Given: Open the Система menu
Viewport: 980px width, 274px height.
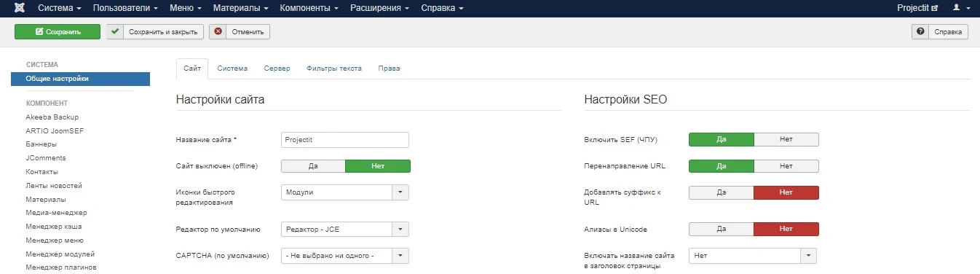Looking at the screenshot, I should [59, 8].
